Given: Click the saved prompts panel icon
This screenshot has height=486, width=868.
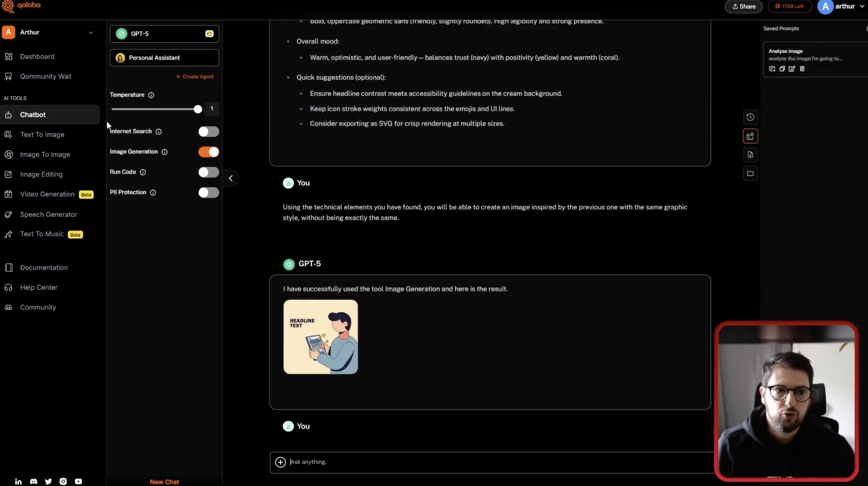Looking at the screenshot, I should (750, 136).
